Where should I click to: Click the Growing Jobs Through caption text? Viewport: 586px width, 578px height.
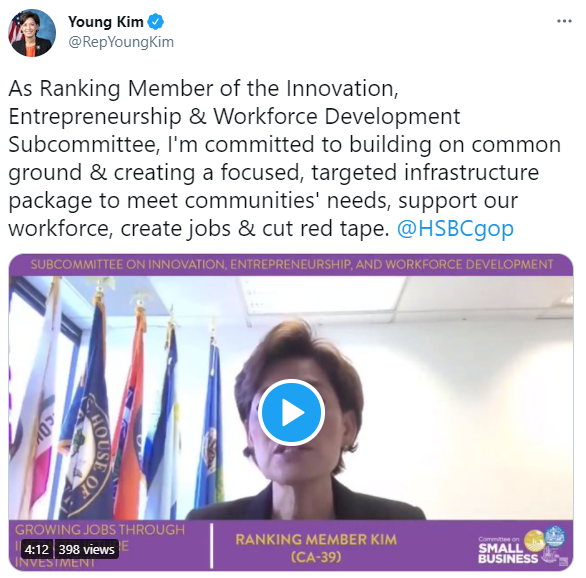[100, 530]
